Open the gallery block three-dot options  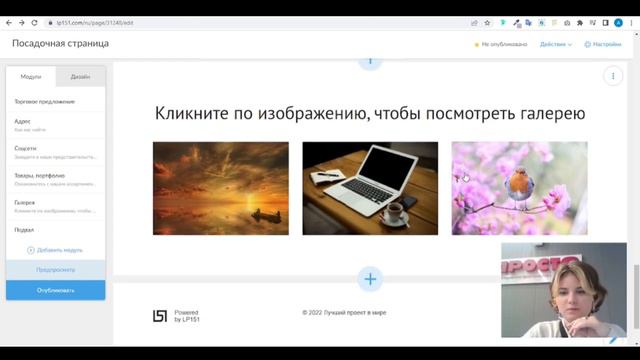[x=613, y=76]
